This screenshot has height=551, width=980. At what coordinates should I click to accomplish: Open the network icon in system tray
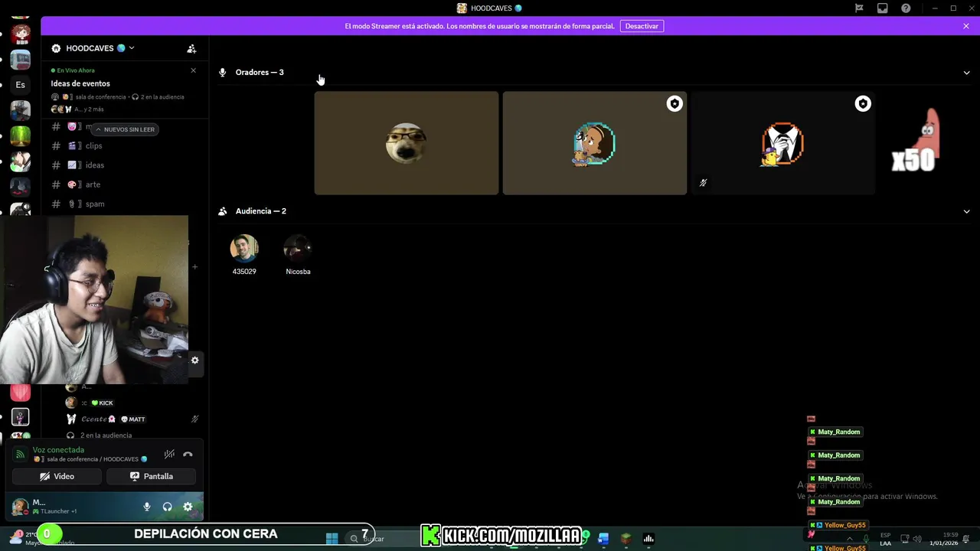[x=904, y=539]
